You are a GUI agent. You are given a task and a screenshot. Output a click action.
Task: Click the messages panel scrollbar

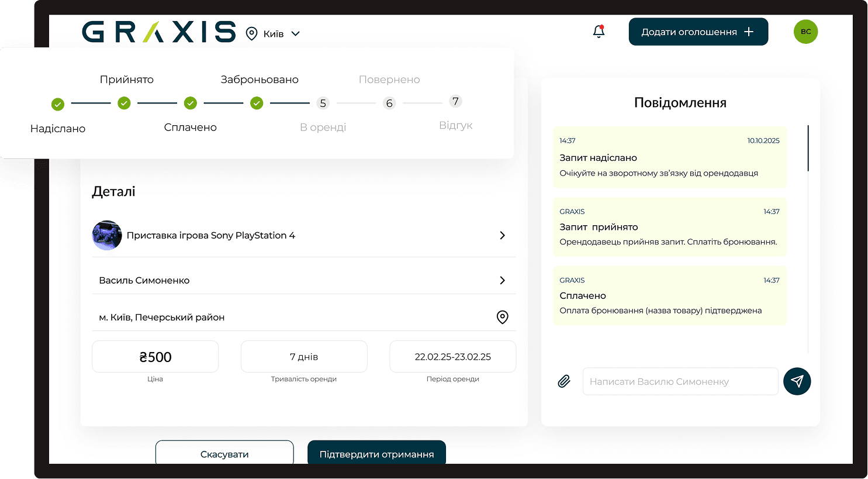pos(808,149)
